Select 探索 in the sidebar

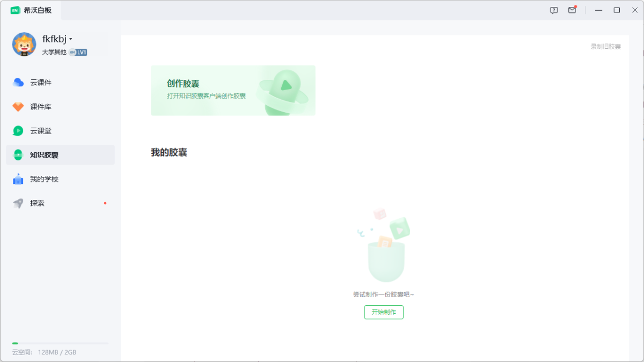(60, 203)
